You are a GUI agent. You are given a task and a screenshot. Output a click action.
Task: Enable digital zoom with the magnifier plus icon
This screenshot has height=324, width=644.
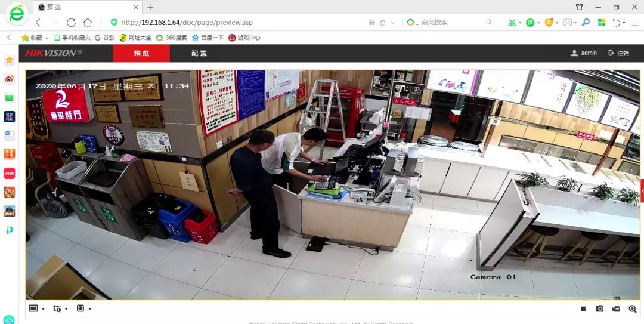click(633, 309)
